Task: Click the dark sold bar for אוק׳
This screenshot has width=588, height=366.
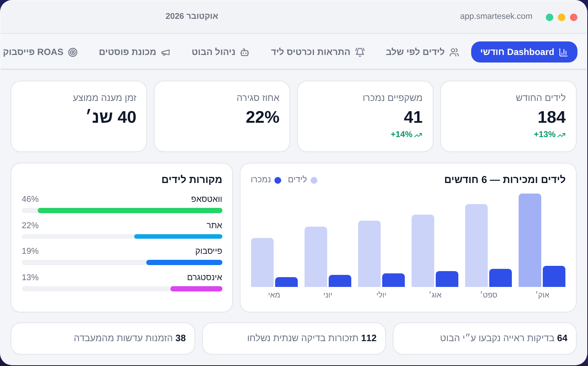Action: (x=554, y=276)
